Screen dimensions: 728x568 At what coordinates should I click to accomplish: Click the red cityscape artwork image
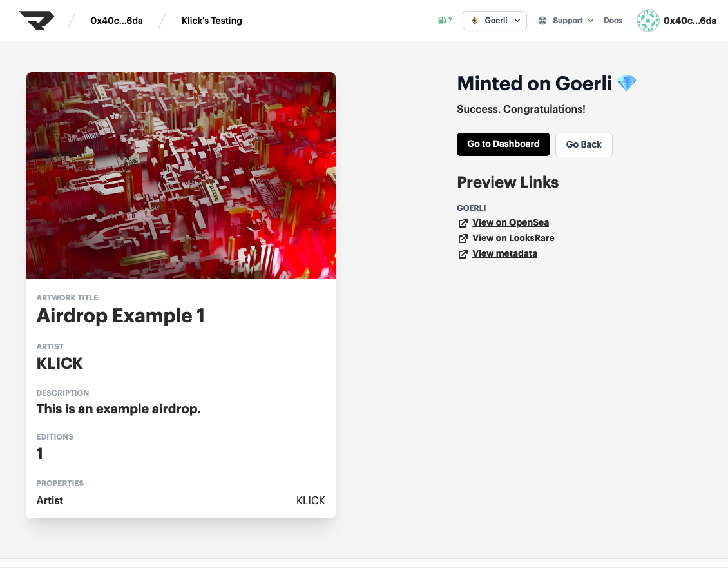[181, 175]
